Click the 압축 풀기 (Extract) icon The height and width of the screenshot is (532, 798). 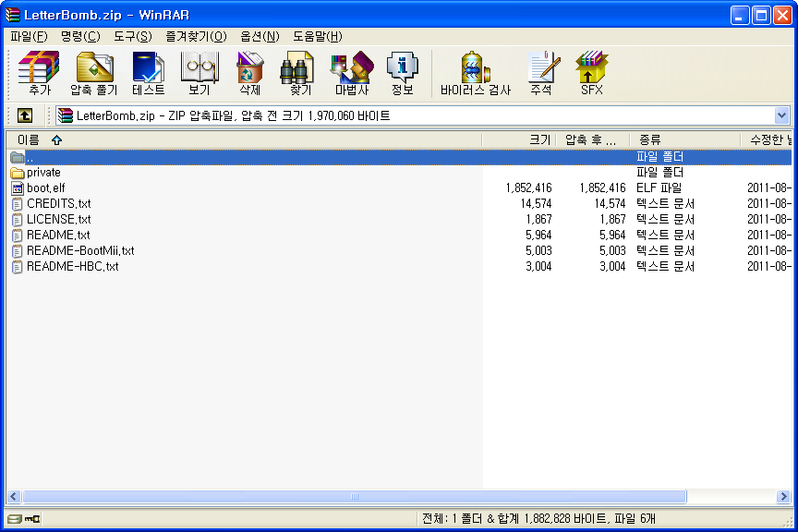pyautogui.click(x=93, y=73)
